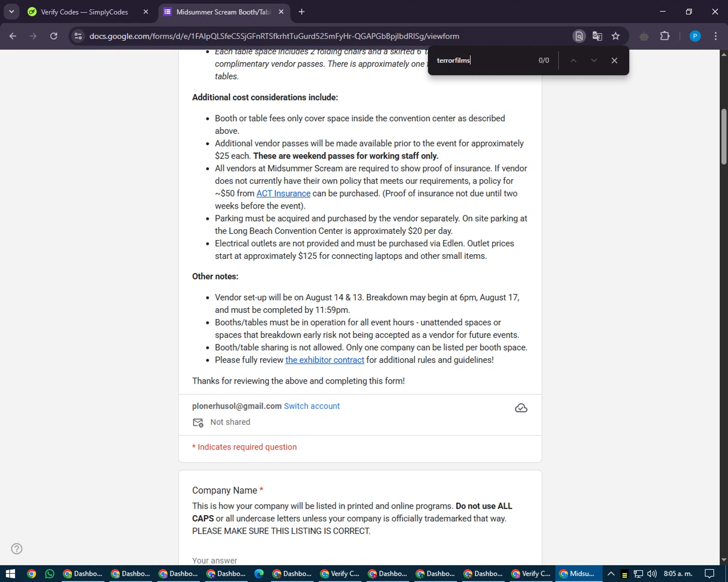
Task: Close the Midsummer Scream Booth tab
Action: (281, 12)
